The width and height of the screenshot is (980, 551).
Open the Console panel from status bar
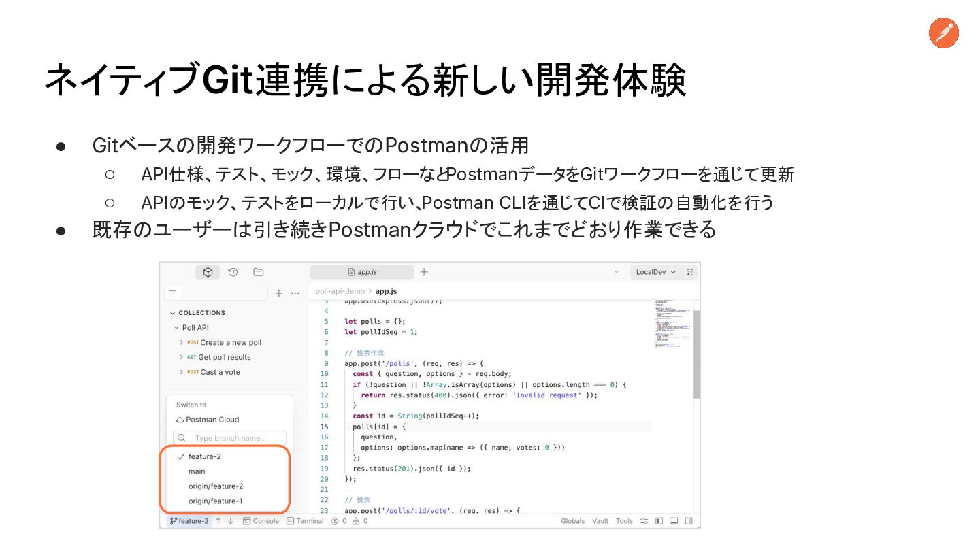click(x=261, y=521)
